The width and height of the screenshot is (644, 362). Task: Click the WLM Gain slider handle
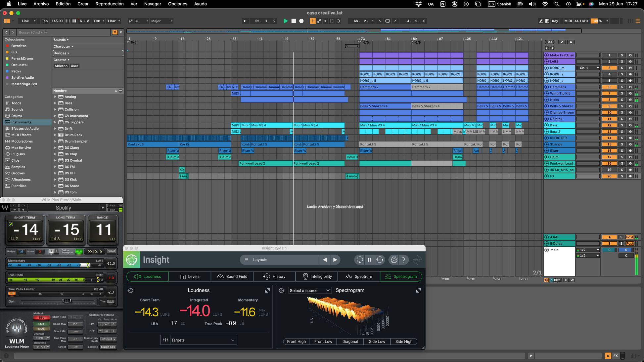point(67,301)
